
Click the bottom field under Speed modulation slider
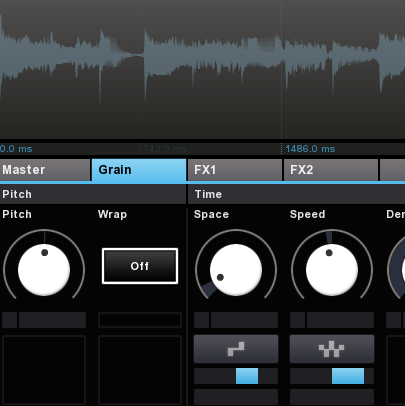(x=332, y=397)
